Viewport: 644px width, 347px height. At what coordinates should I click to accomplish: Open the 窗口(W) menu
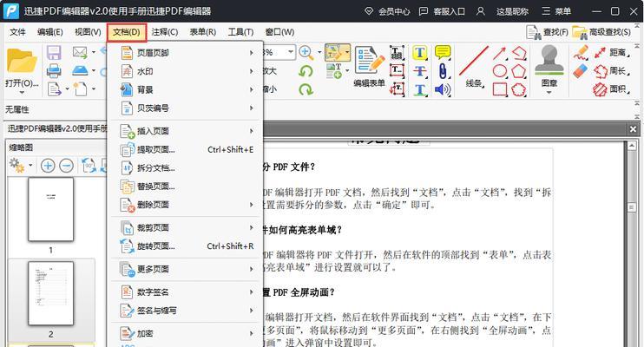tap(279, 32)
